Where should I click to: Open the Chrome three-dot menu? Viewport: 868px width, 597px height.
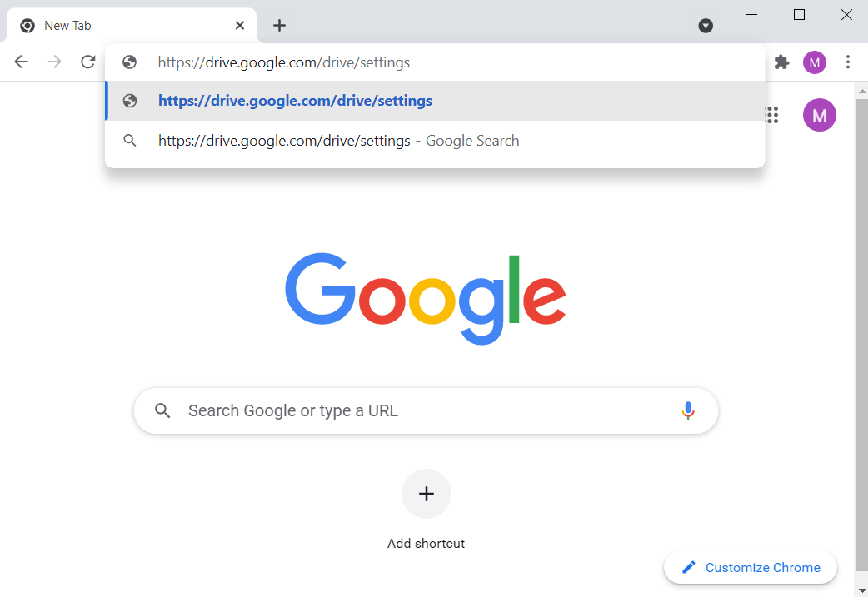[848, 62]
